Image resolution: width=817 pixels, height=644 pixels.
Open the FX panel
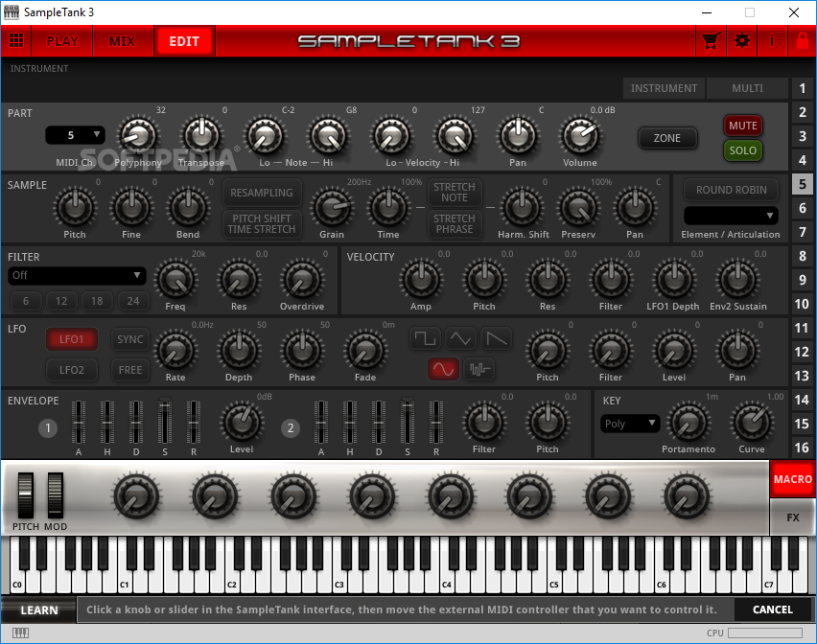click(792, 517)
